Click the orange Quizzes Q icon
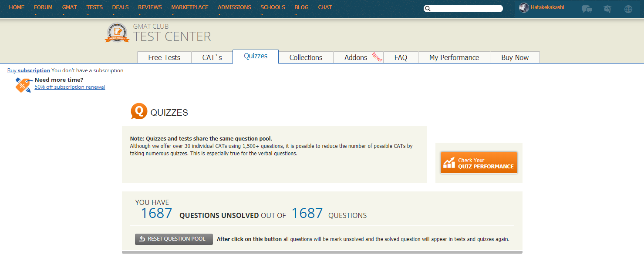644x258 pixels. pos(139,111)
